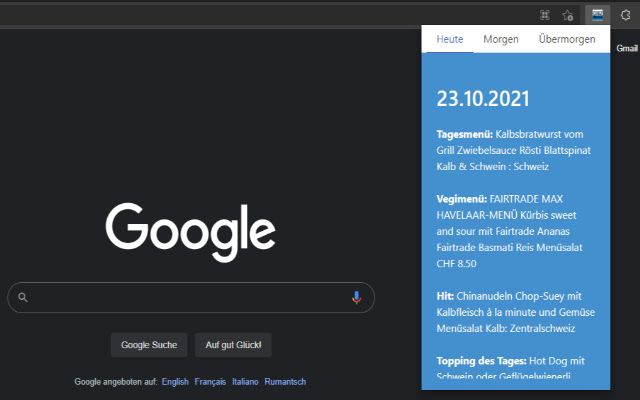This screenshot has width=640, height=400.
Task: Focus the Google search input field
Action: (x=191, y=298)
